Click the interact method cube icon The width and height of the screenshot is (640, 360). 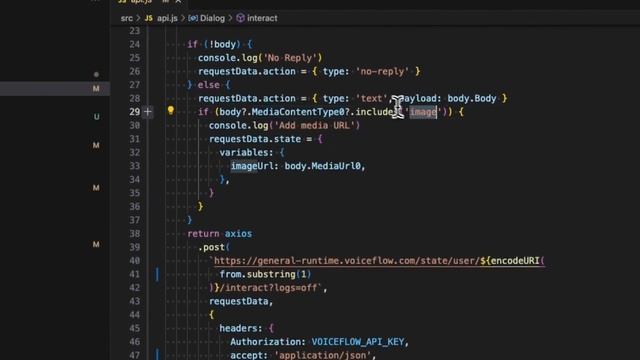[240, 18]
